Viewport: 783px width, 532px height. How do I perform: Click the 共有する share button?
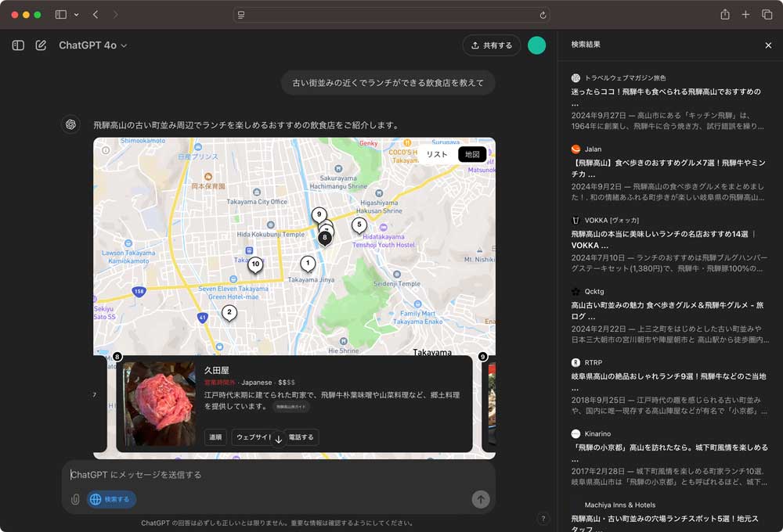492,45
